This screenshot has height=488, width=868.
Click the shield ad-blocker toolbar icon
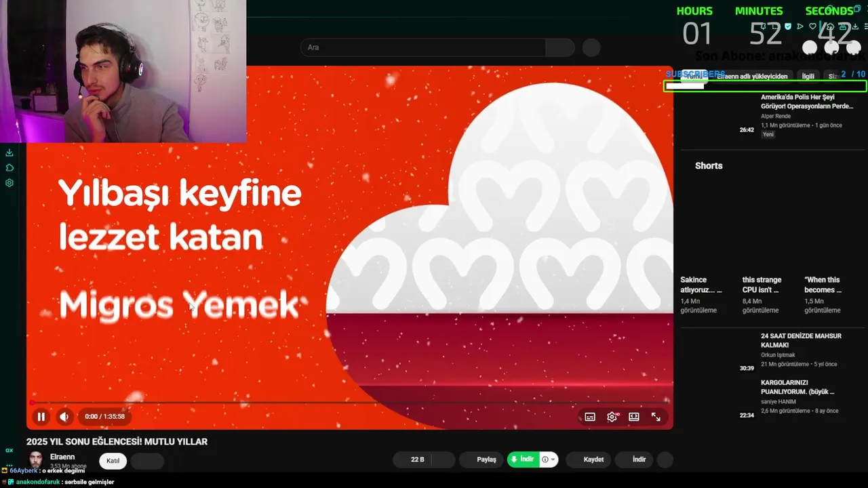787,26
